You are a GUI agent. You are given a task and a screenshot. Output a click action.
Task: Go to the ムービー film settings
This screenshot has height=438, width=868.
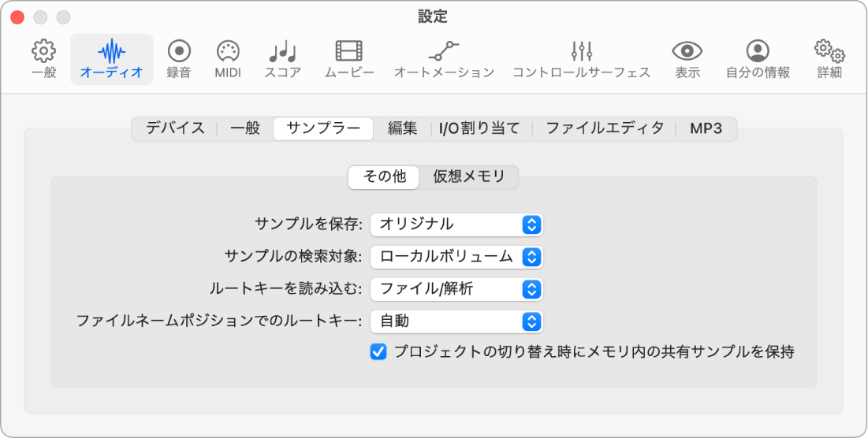(349, 59)
